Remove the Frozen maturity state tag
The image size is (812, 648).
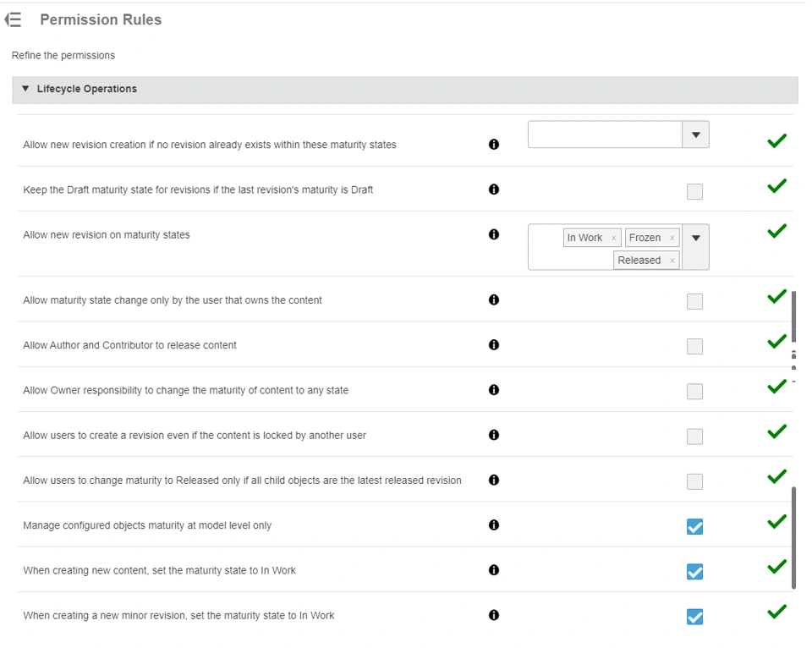point(672,239)
